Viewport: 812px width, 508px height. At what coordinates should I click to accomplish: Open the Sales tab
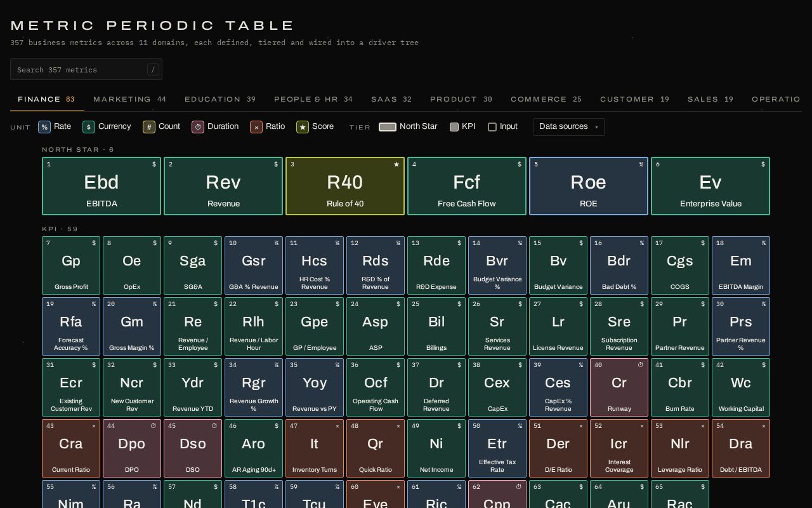710,100
